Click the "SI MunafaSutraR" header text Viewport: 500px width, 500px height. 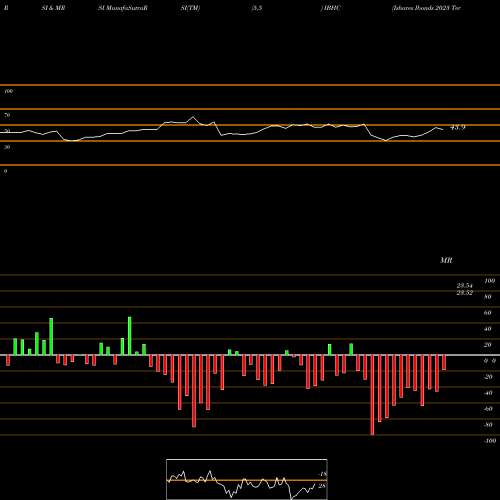click(x=123, y=8)
